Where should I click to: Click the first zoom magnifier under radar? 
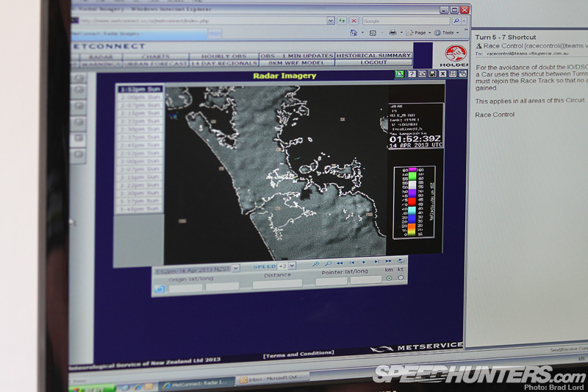pos(316,264)
